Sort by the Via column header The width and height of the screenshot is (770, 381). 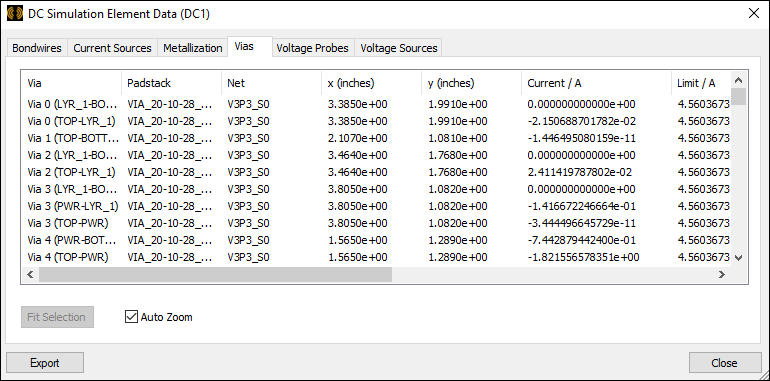pos(71,83)
